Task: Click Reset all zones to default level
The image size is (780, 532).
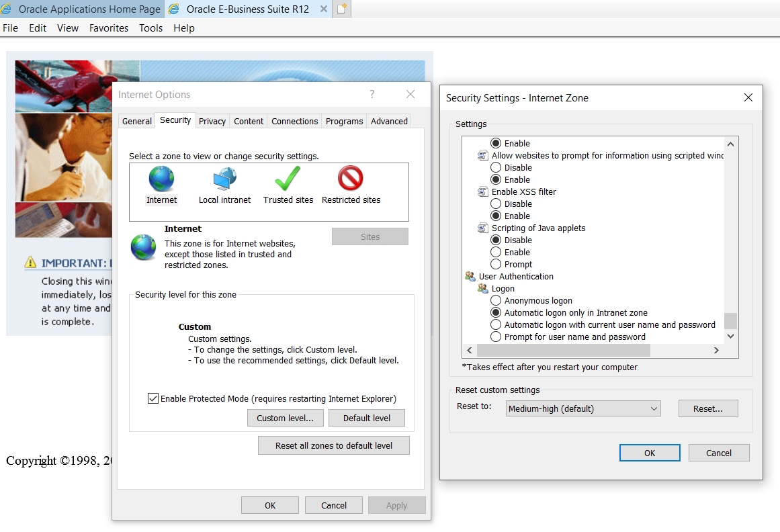Action: point(333,445)
